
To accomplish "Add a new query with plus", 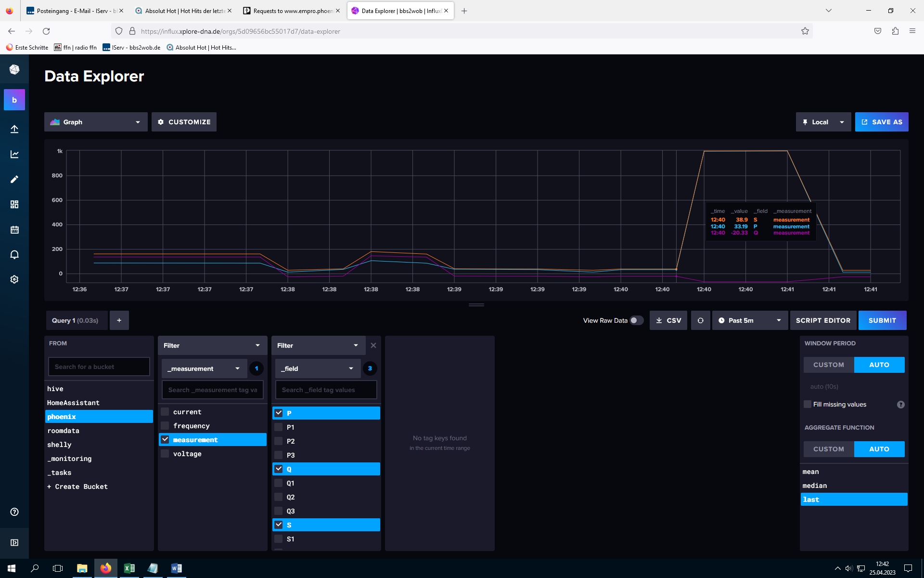I will 119,320.
